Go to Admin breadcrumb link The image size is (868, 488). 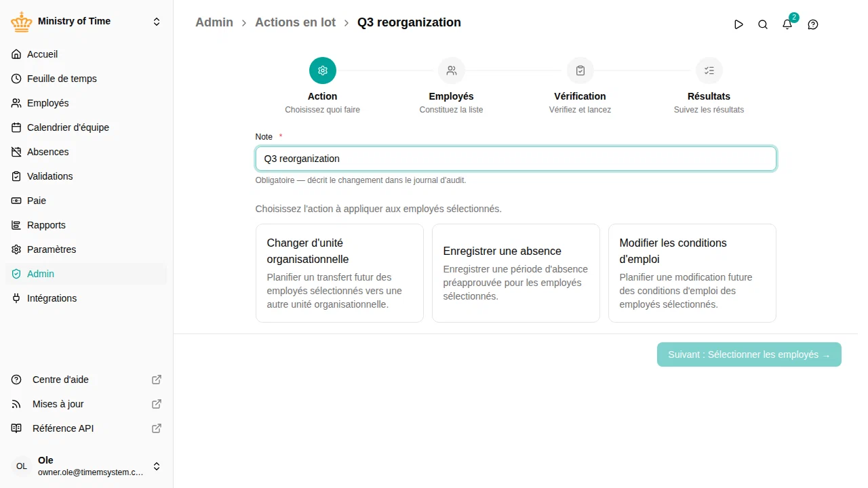pos(214,22)
